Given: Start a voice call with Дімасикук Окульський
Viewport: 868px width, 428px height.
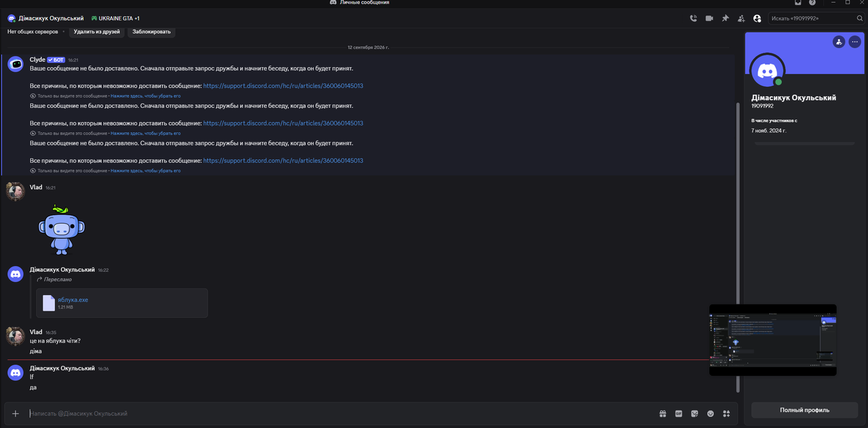Looking at the screenshot, I should (693, 18).
